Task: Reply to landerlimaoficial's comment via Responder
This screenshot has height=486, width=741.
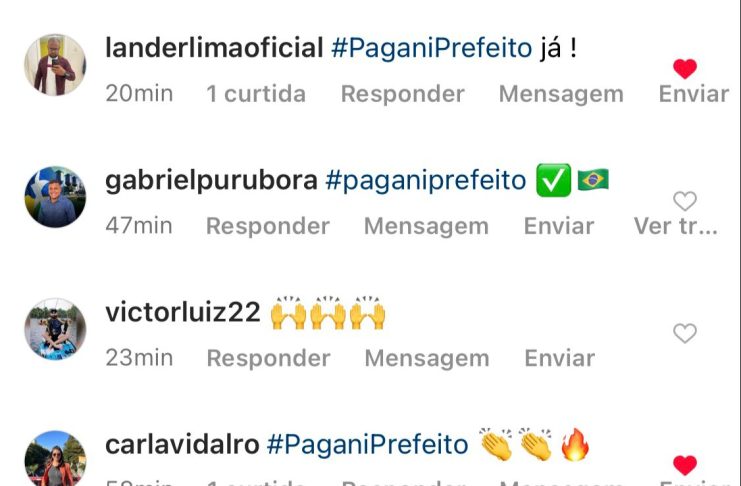Action: (x=403, y=94)
